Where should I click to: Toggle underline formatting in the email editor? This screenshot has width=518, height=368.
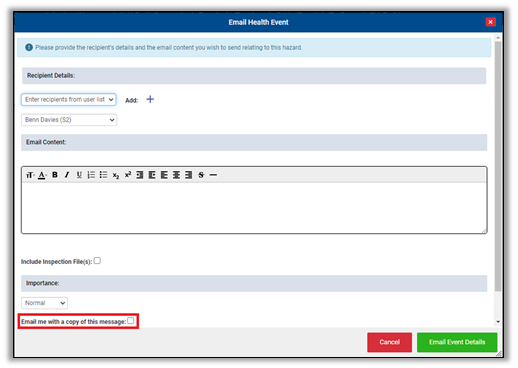(x=79, y=175)
